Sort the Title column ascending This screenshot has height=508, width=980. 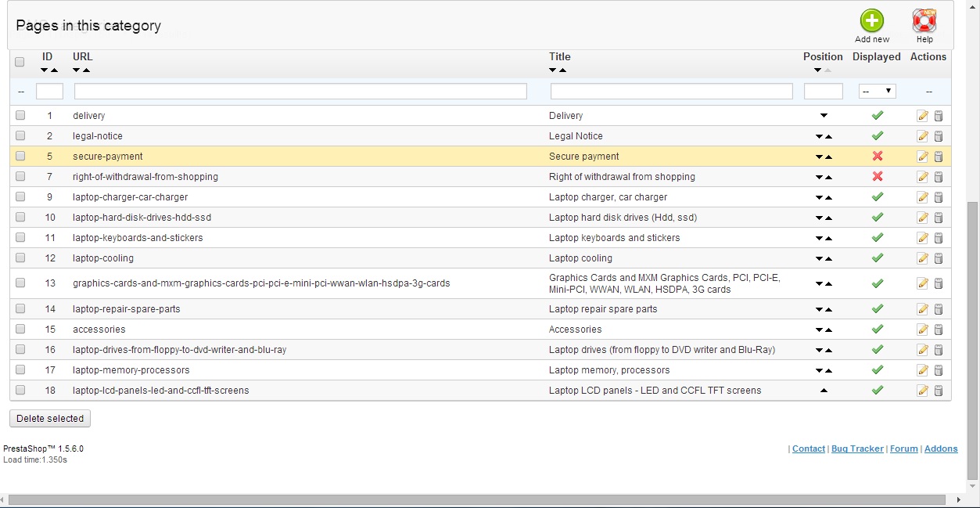pyautogui.click(x=562, y=70)
